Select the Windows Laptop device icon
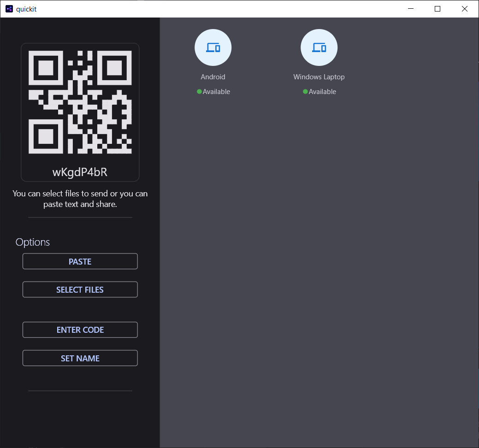Image resolution: width=479 pixels, height=448 pixels. click(319, 47)
